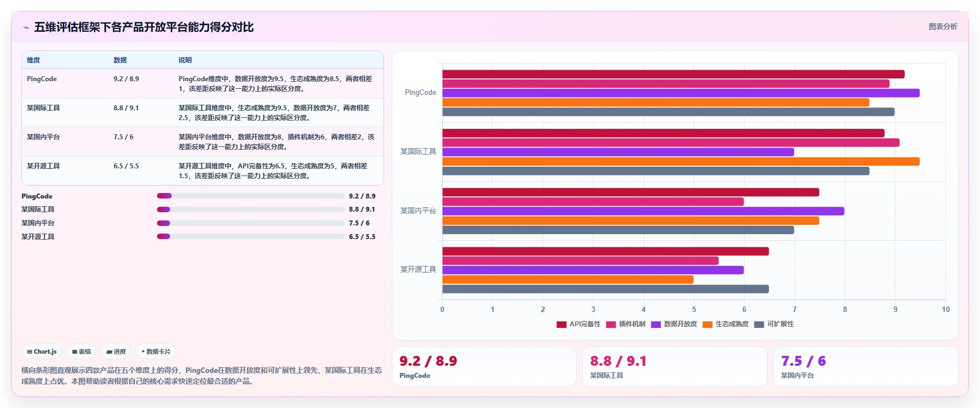Click 某国际工具 label in the progress list
The width and height of the screenshot is (980, 408).
click(38, 209)
